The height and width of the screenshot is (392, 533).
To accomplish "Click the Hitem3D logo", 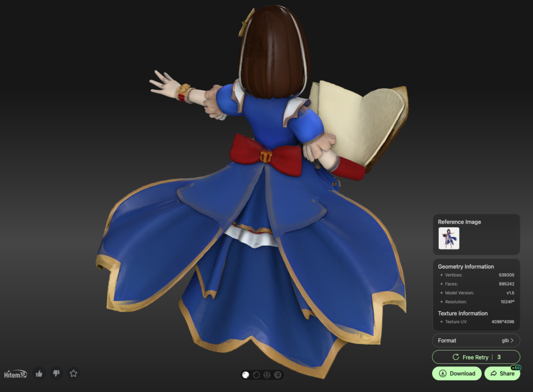I will [x=15, y=374].
